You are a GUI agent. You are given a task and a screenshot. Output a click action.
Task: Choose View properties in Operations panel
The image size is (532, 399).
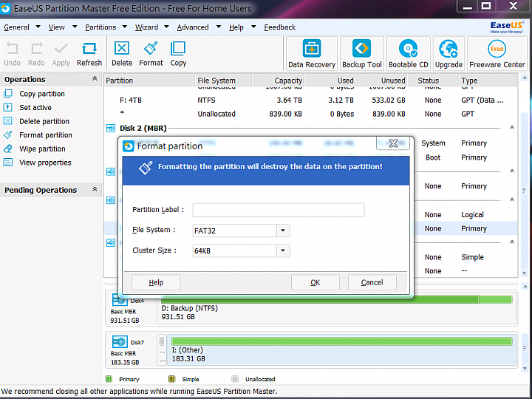pos(45,163)
